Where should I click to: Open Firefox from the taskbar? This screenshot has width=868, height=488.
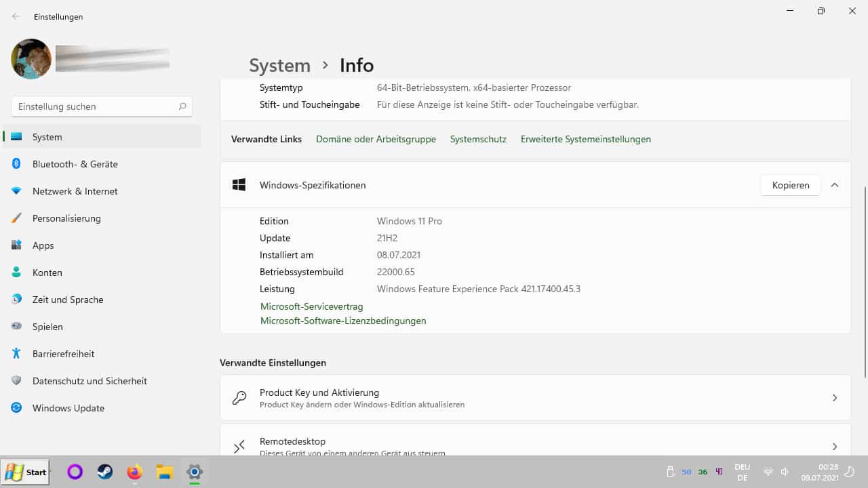pyautogui.click(x=135, y=472)
